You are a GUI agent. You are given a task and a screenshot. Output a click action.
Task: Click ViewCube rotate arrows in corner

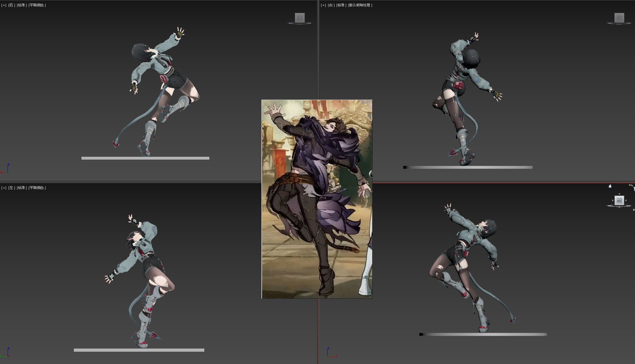click(x=631, y=185)
